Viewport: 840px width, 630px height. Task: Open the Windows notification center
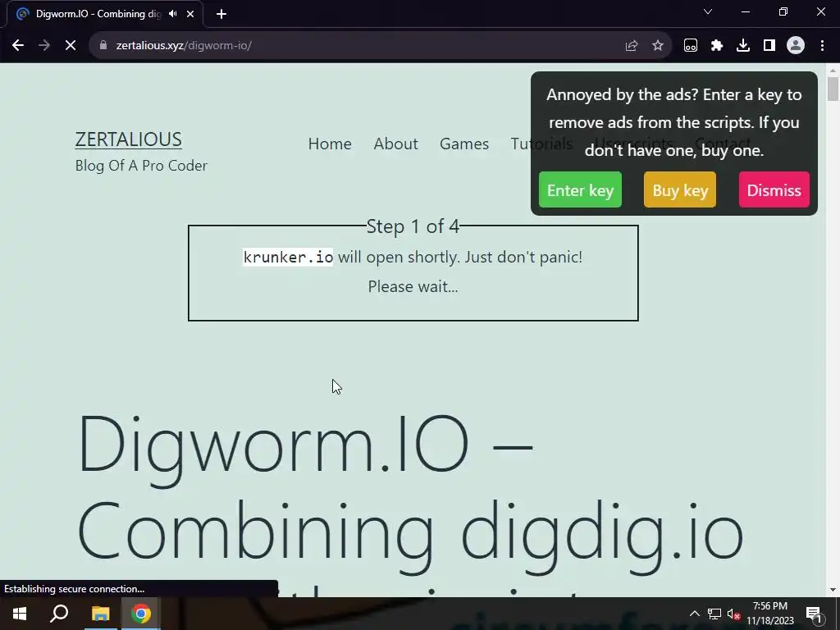(x=814, y=614)
